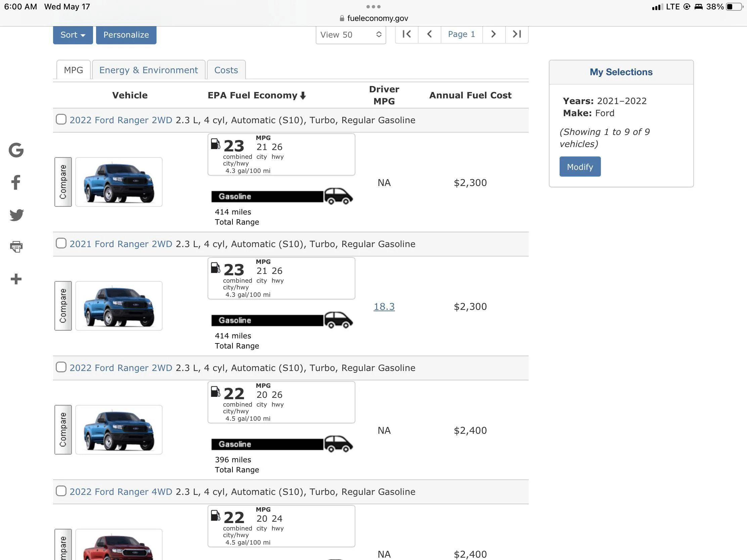Click the Personalize button
This screenshot has height=560, width=747.
[x=126, y=35]
